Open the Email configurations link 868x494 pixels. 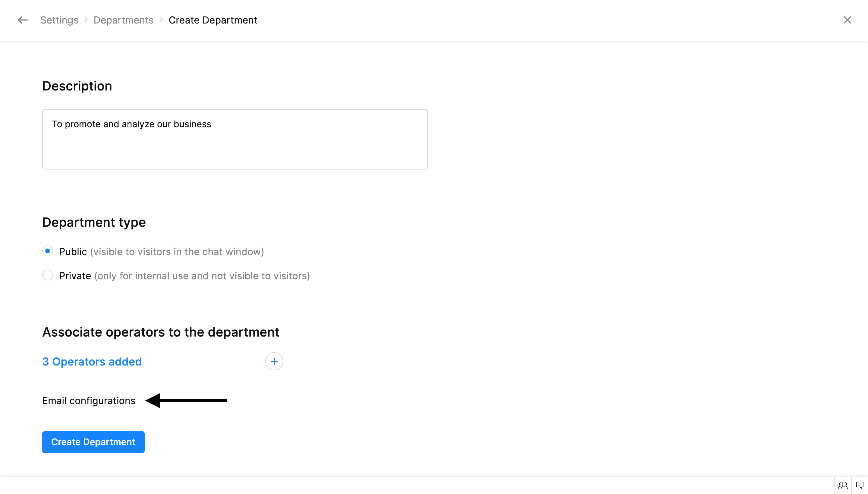[x=89, y=401]
